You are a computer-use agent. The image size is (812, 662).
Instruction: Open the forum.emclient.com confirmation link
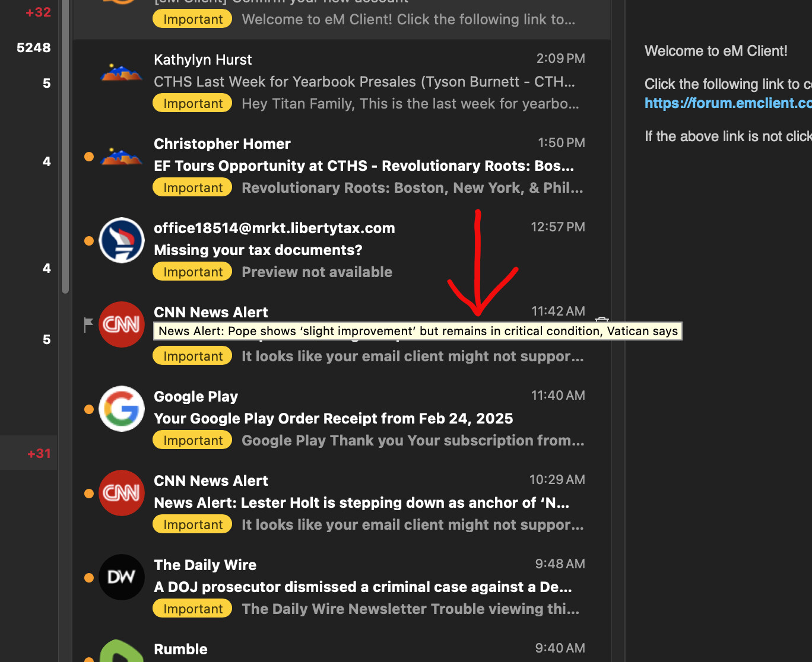728,103
